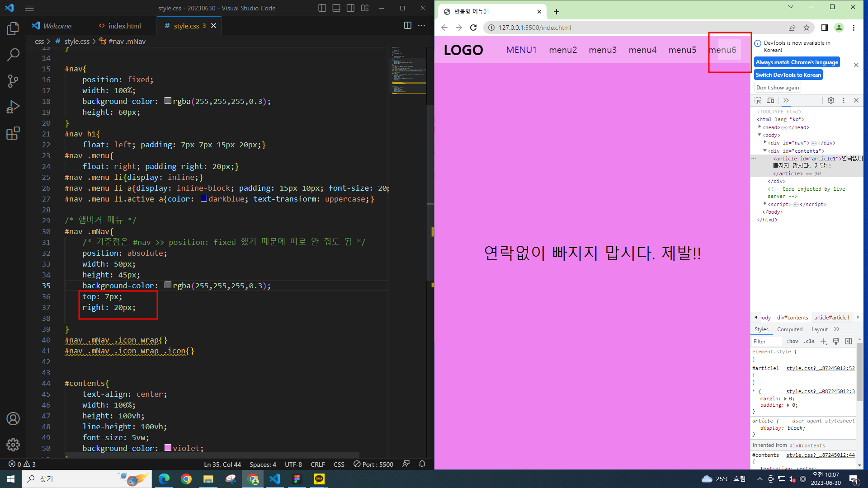
Task: Switch to the Computed tab in DevTools
Action: pyautogui.click(x=790, y=329)
